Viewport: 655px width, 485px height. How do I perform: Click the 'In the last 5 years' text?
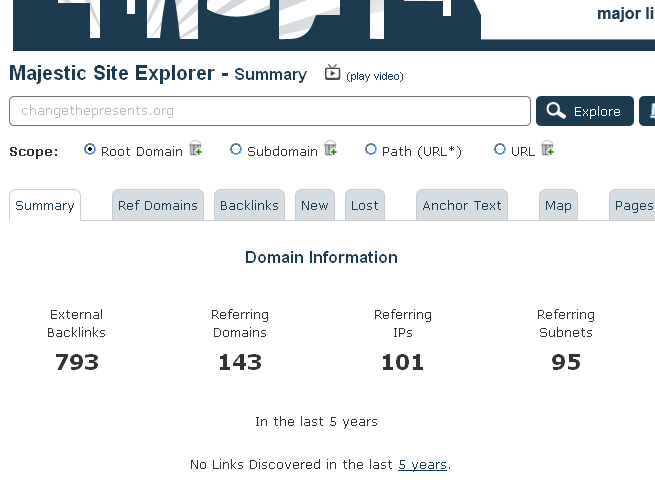tap(316, 422)
